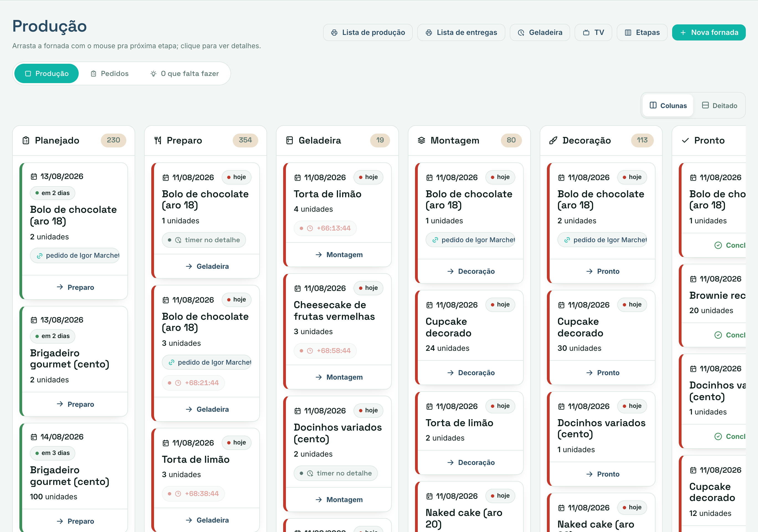This screenshot has width=758, height=532.
Task: Click the Produção page heading
Action: (x=50, y=26)
